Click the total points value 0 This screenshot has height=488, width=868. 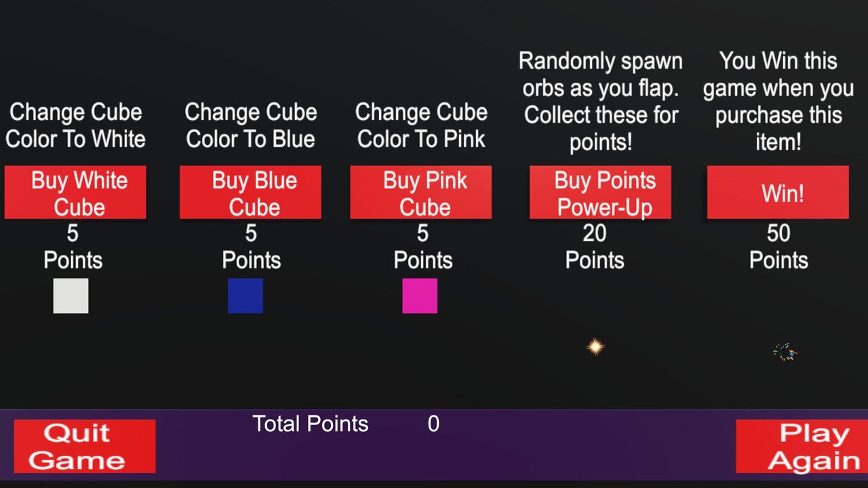point(433,424)
